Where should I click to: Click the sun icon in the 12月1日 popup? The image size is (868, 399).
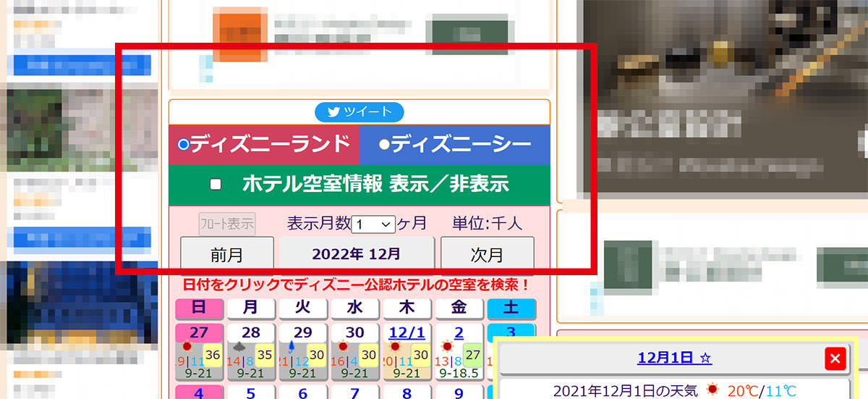[714, 390]
